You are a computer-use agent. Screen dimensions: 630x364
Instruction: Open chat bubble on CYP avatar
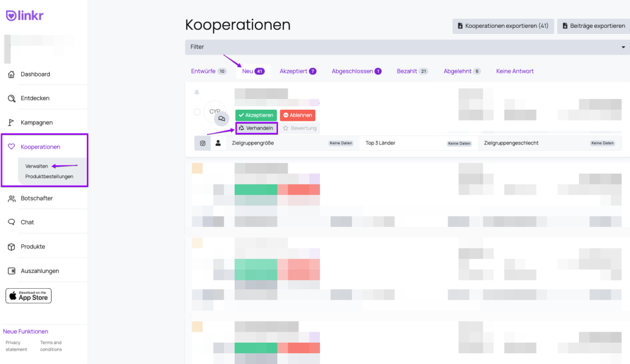click(x=222, y=119)
